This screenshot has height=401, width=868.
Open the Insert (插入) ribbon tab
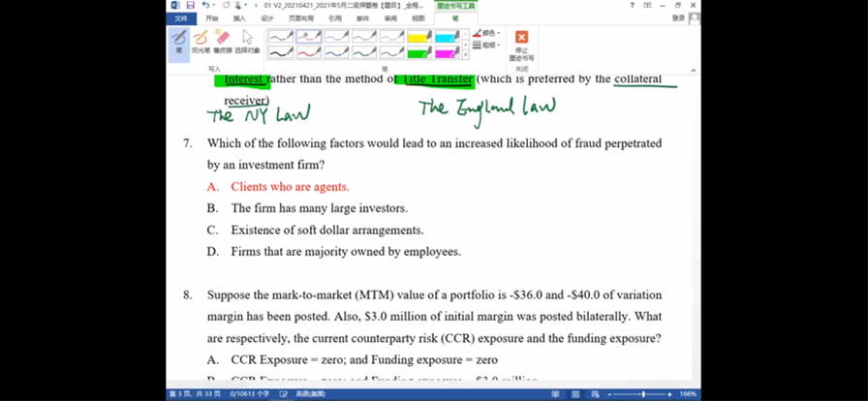pos(239,18)
